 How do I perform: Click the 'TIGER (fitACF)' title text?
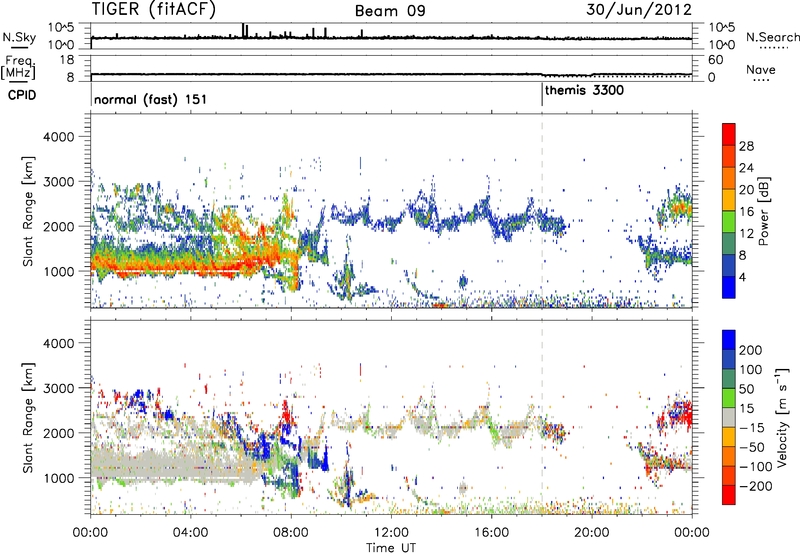tap(153, 9)
